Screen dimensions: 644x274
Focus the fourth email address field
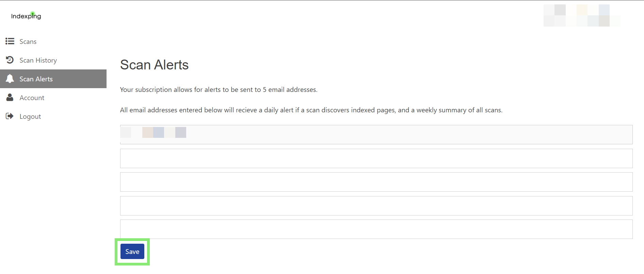[x=376, y=206]
